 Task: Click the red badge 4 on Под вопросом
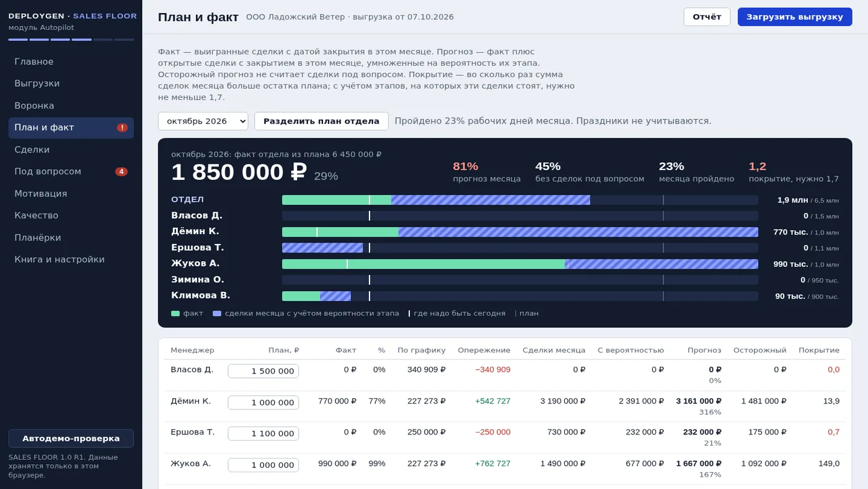[122, 172]
